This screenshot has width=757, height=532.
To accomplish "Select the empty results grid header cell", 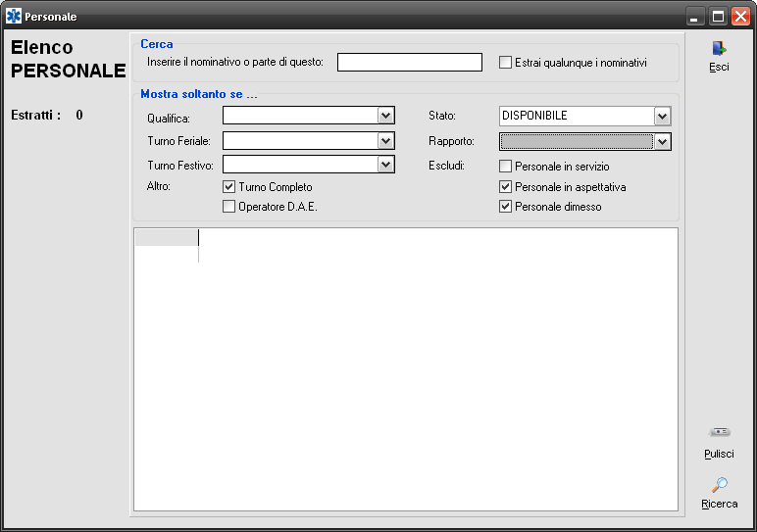I will point(166,237).
